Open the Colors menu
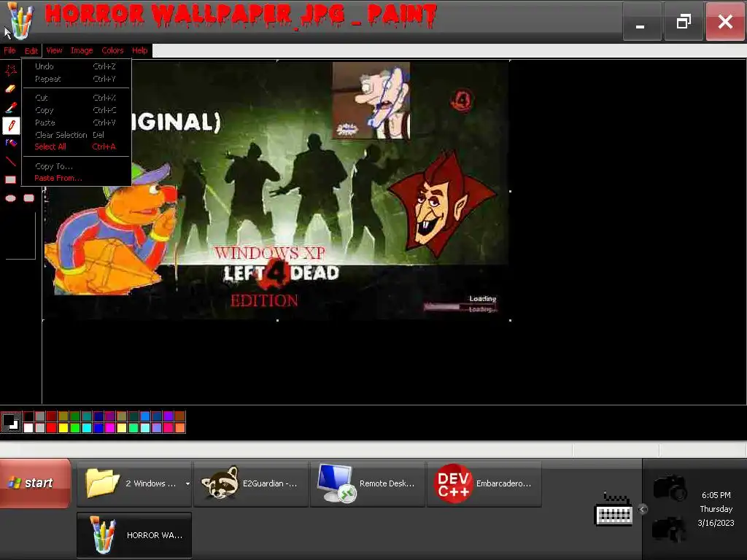The width and height of the screenshot is (747, 560). 112,50
